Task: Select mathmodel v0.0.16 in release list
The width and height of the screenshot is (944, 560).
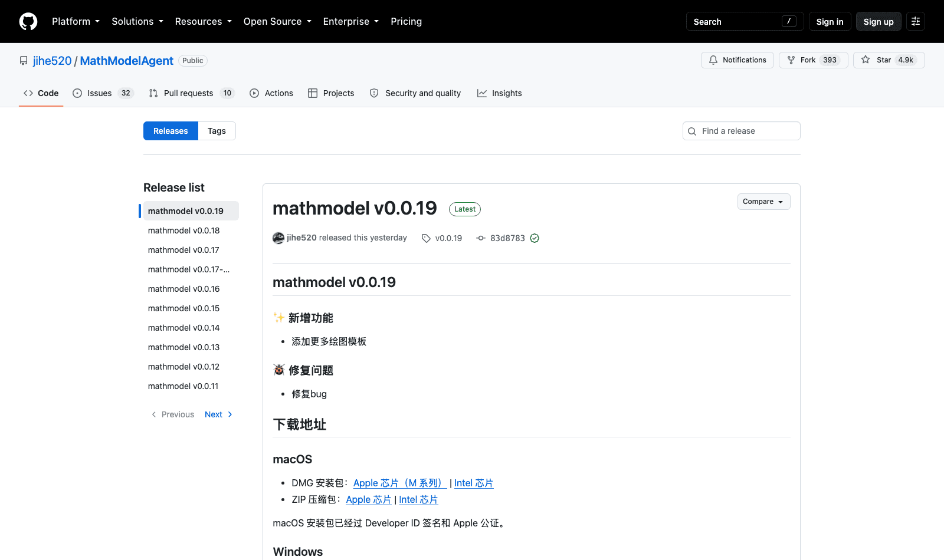Action: 191,289
